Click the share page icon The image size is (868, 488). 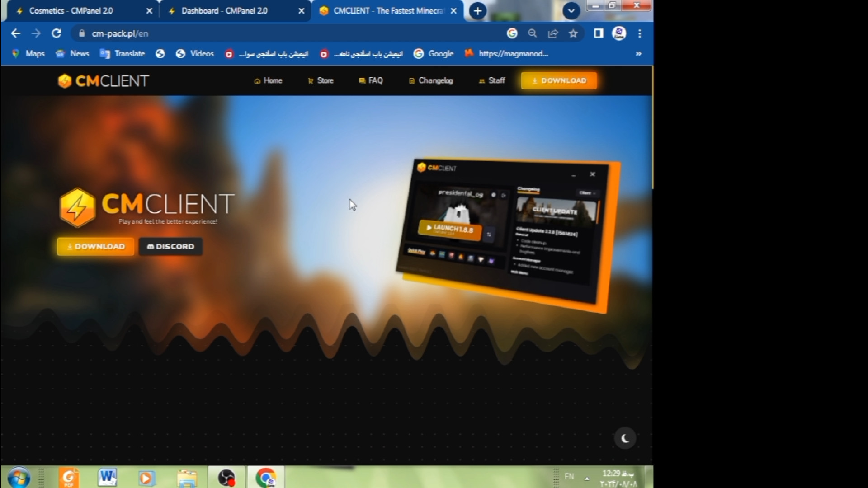tap(553, 33)
